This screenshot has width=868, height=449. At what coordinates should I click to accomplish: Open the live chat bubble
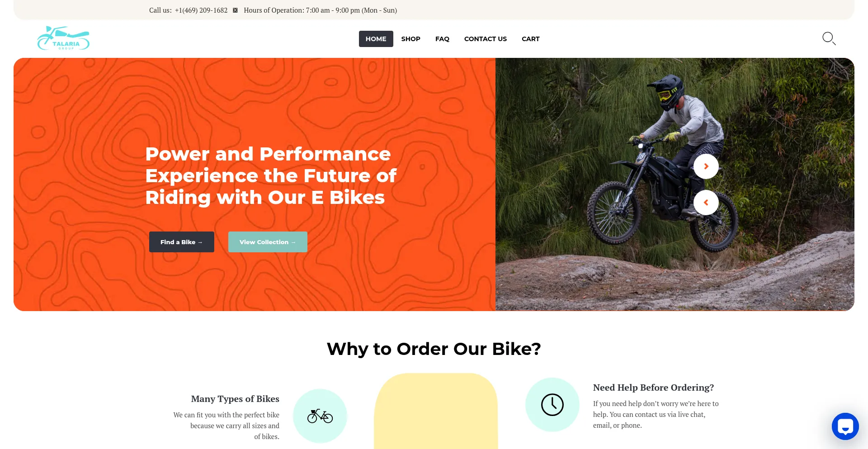[x=845, y=426]
